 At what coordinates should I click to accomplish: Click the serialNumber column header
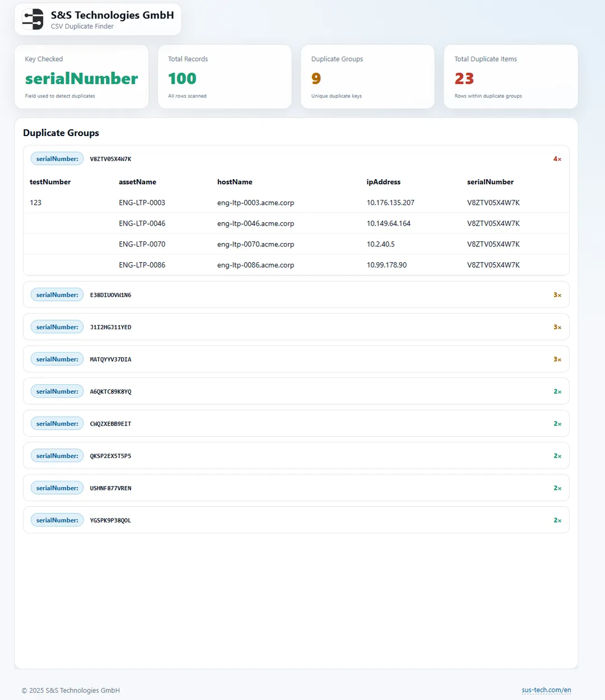(x=490, y=182)
